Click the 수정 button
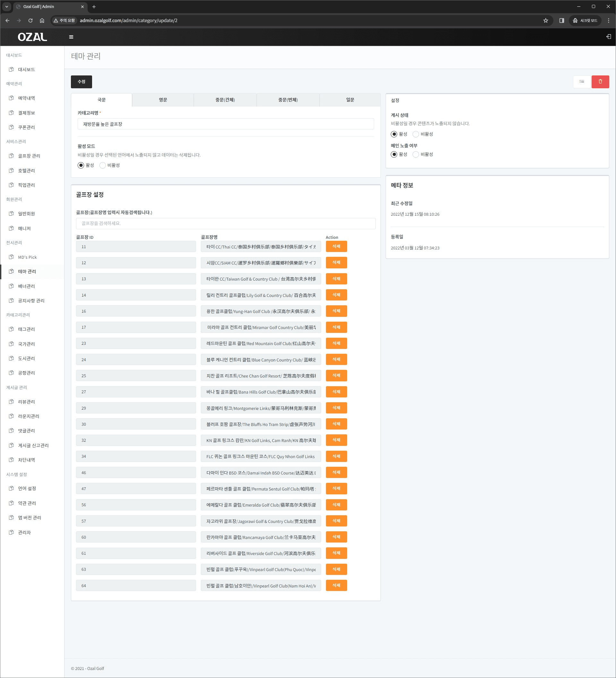The height and width of the screenshot is (678, 616). point(81,82)
